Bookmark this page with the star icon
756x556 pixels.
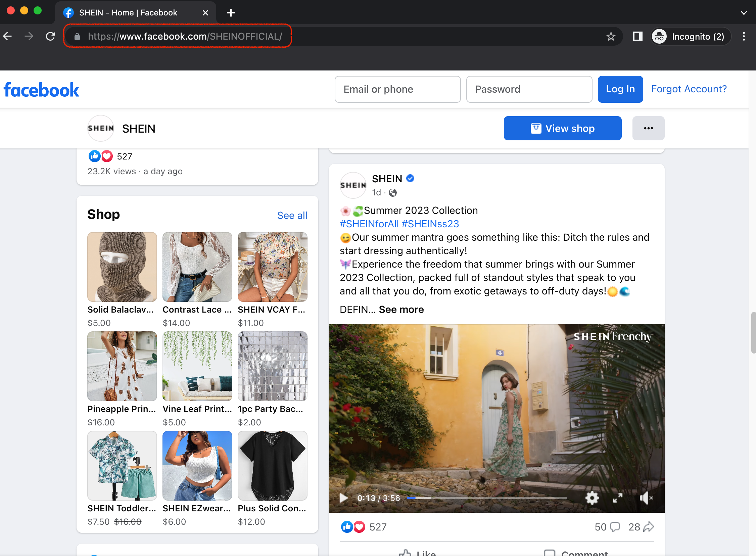point(611,36)
